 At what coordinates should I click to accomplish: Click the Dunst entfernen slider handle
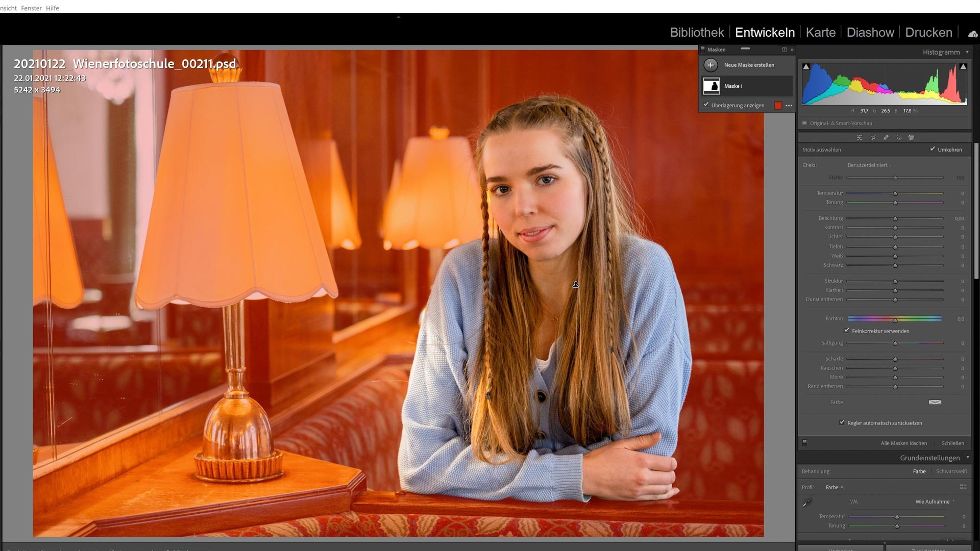pyautogui.click(x=895, y=299)
